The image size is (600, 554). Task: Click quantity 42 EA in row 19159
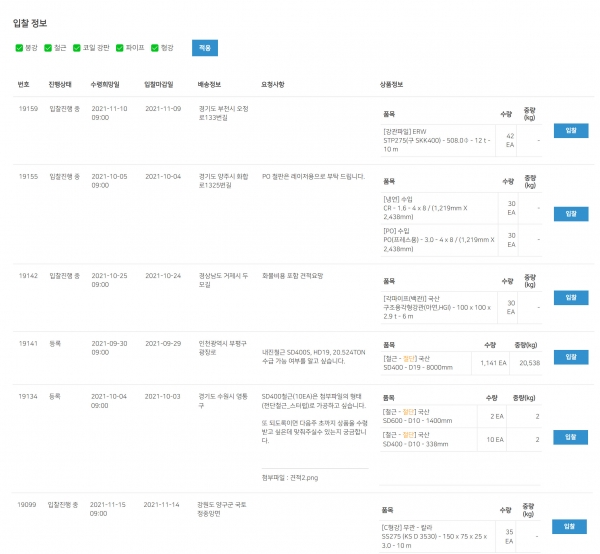click(x=510, y=140)
